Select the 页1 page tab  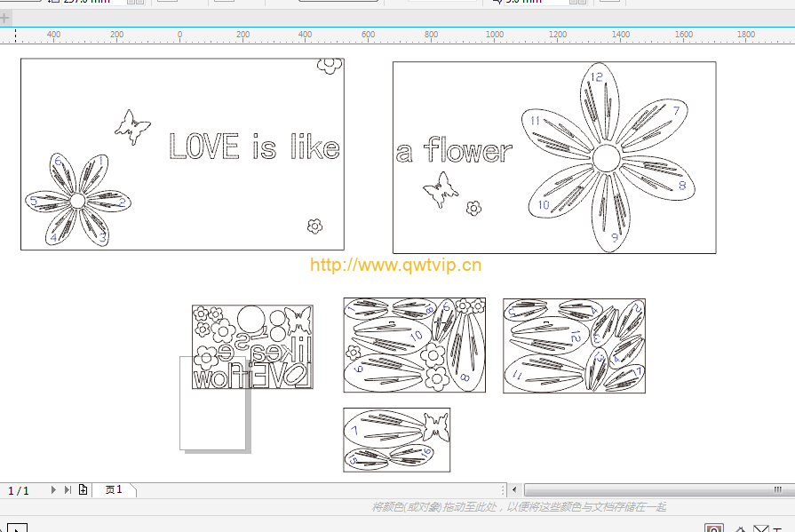click(114, 490)
